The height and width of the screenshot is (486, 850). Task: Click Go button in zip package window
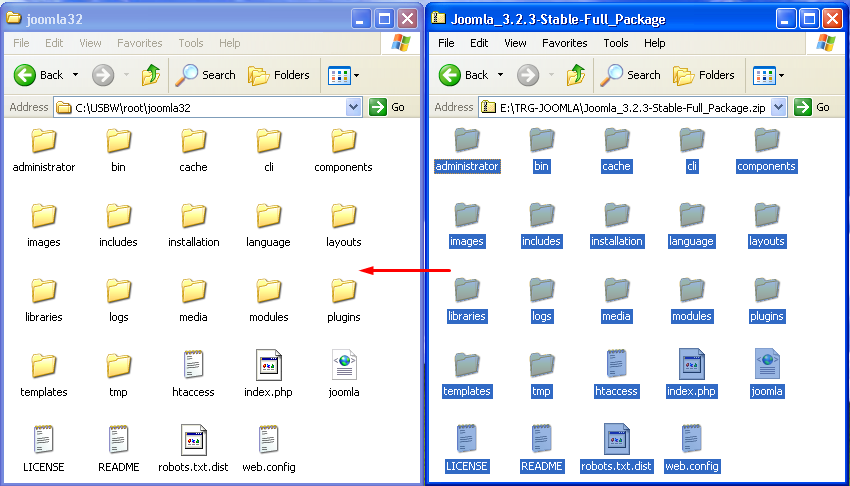pyautogui.click(x=812, y=107)
